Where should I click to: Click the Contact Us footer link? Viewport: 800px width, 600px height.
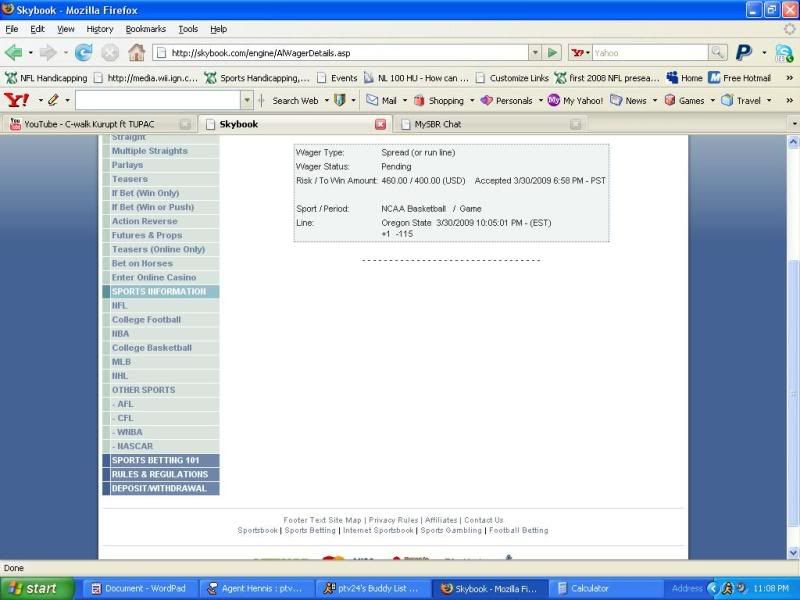coord(484,520)
